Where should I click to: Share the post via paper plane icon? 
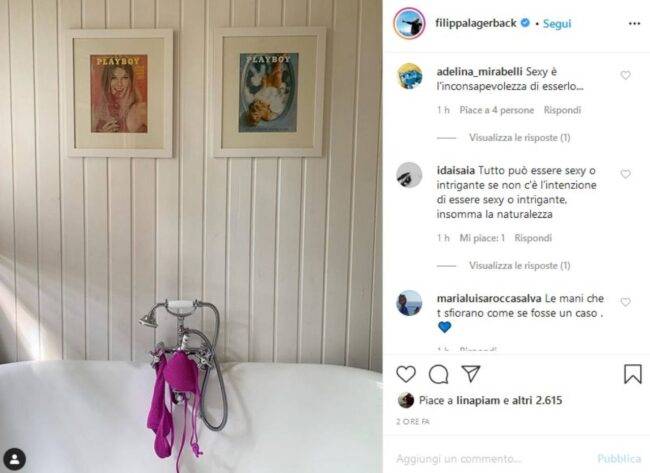coord(471,374)
